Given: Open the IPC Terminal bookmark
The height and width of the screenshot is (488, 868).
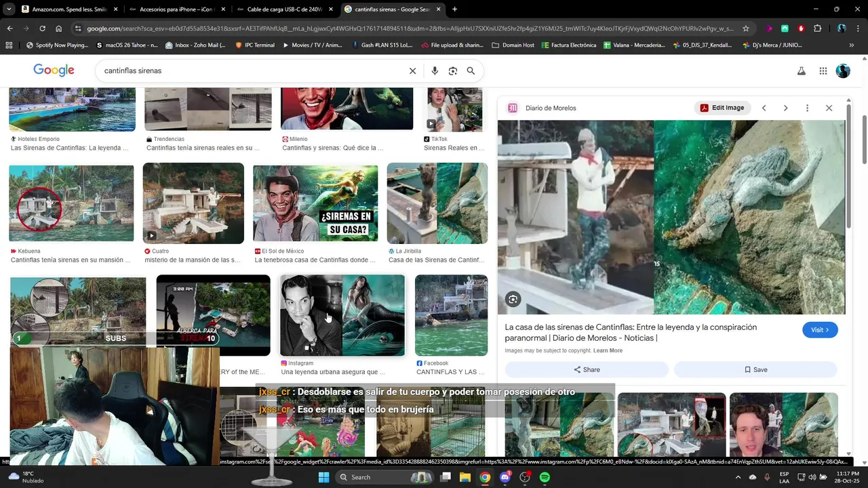Looking at the screenshot, I should [x=254, y=45].
